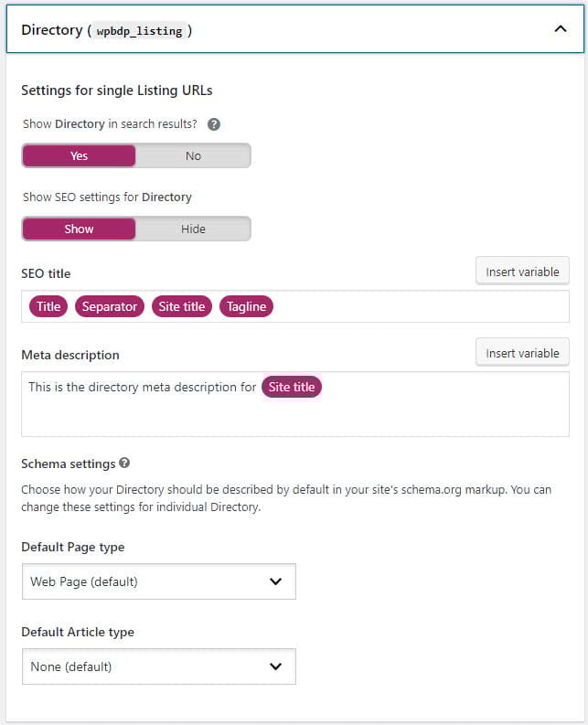The height and width of the screenshot is (725, 588).
Task: Select the Tagline variable tag
Action: pyautogui.click(x=246, y=306)
